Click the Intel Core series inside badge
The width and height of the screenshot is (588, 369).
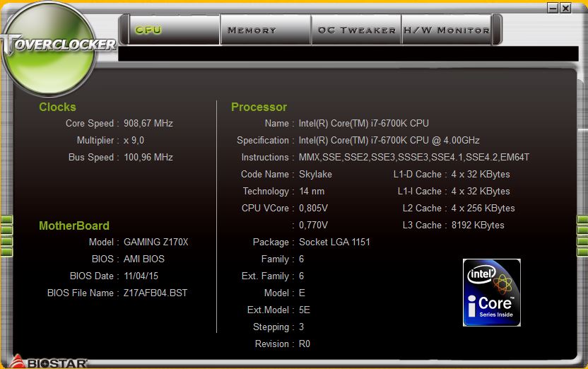[492, 293]
